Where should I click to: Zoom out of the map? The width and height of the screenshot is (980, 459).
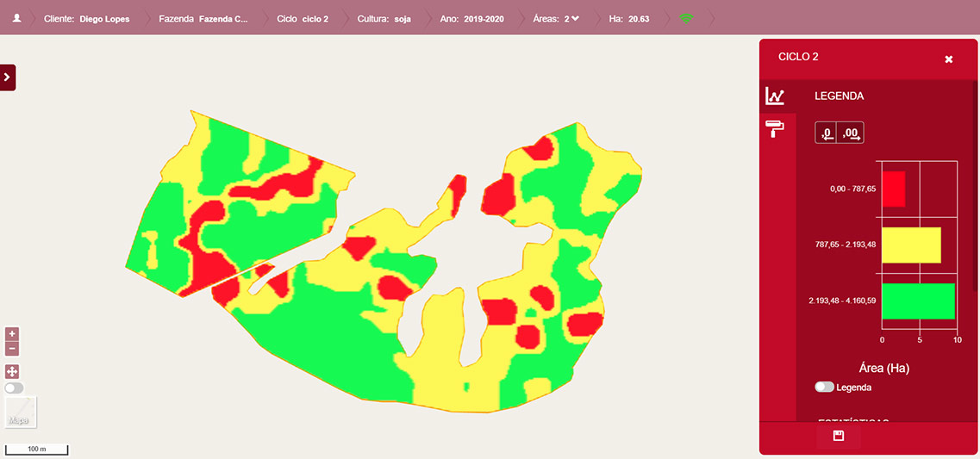click(x=12, y=349)
